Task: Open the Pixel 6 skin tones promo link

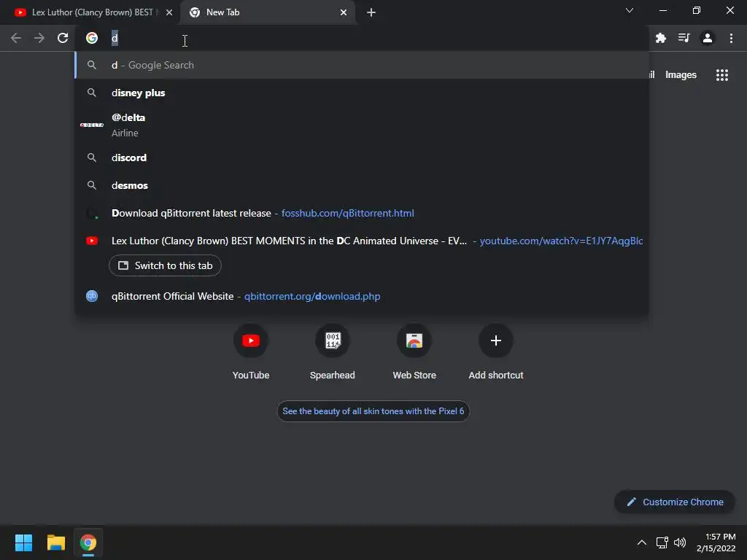Action: point(373,411)
